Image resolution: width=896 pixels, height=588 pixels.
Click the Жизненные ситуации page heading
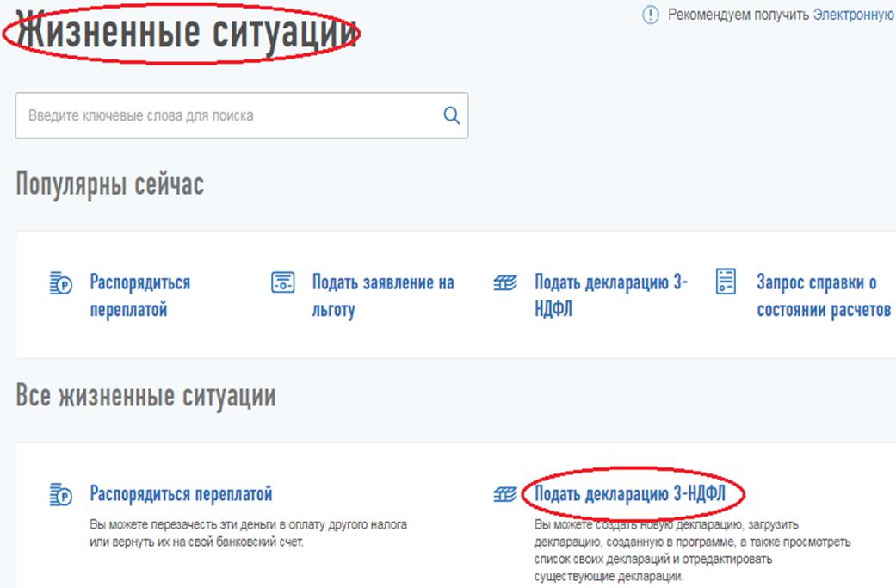tap(186, 33)
